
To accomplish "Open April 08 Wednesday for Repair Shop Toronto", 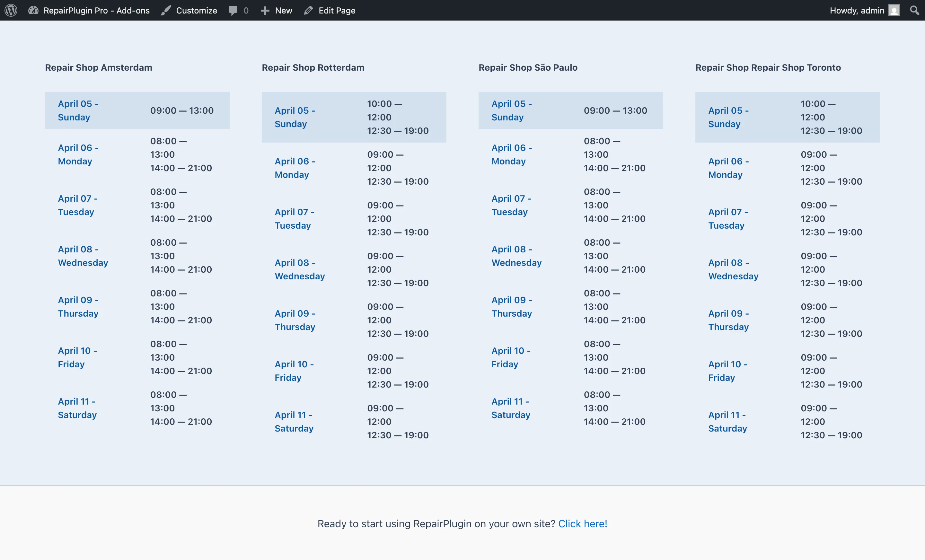I will tap(733, 269).
